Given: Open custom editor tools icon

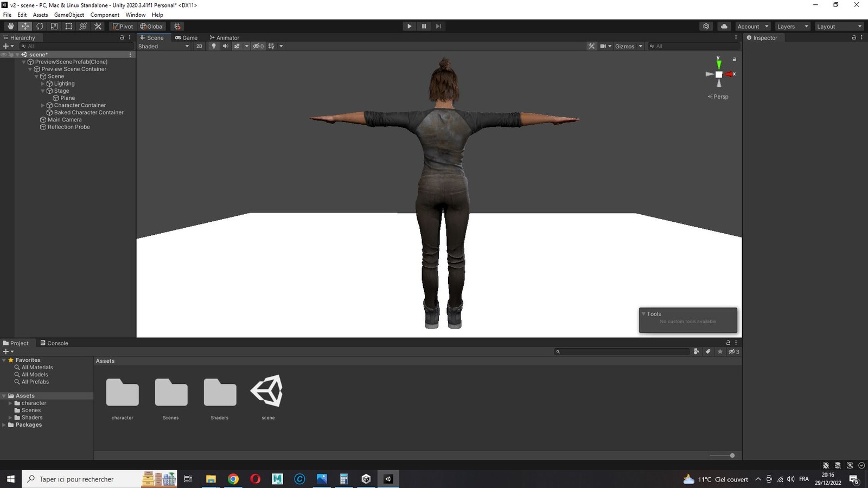Looking at the screenshot, I should [x=98, y=26].
